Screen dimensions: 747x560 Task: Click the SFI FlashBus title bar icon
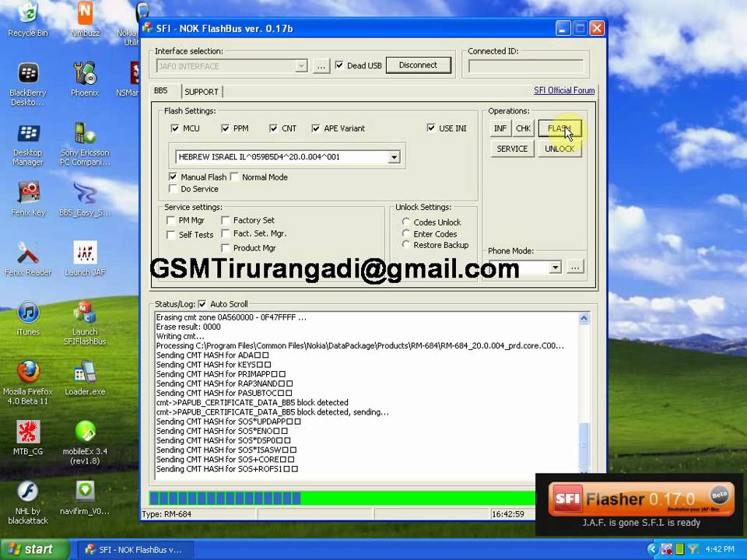[x=147, y=28]
